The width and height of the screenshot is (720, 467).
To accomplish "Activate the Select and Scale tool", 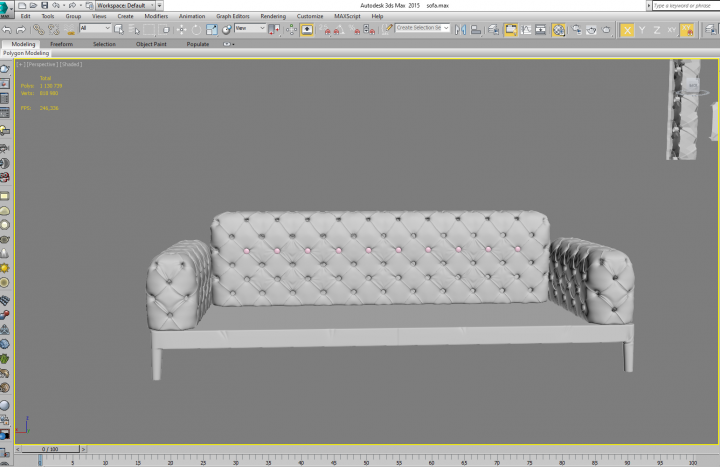I will coord(212,30).
